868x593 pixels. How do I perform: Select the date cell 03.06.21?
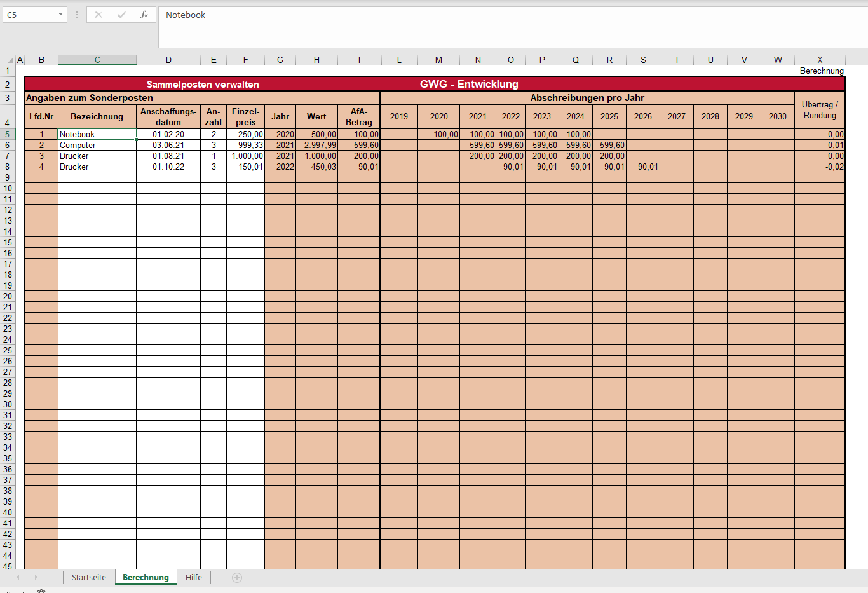[168, 145]
